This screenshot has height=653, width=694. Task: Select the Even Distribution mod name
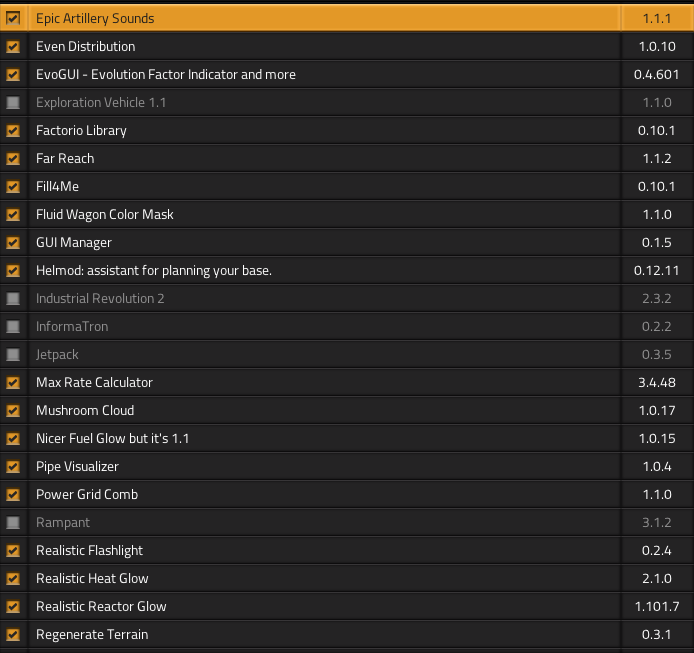pos(85,46)
